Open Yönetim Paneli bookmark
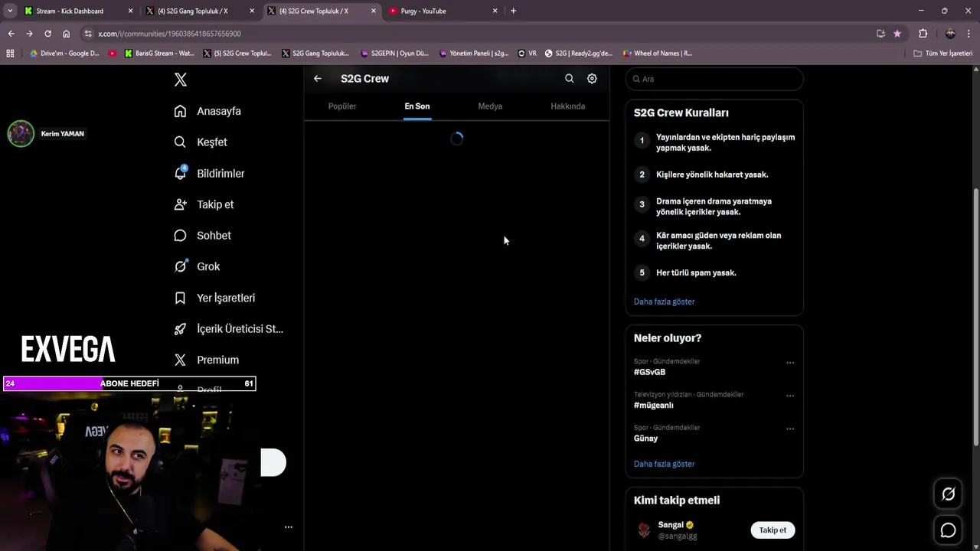Image resolution: width=980 pixels, height=551 pixels. point(473,54)
